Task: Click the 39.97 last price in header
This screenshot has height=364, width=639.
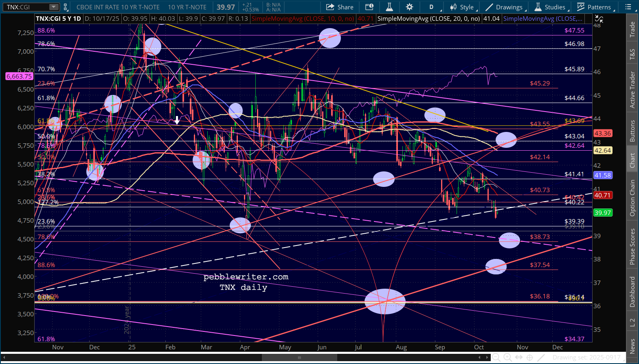Action: coord(226,7)
